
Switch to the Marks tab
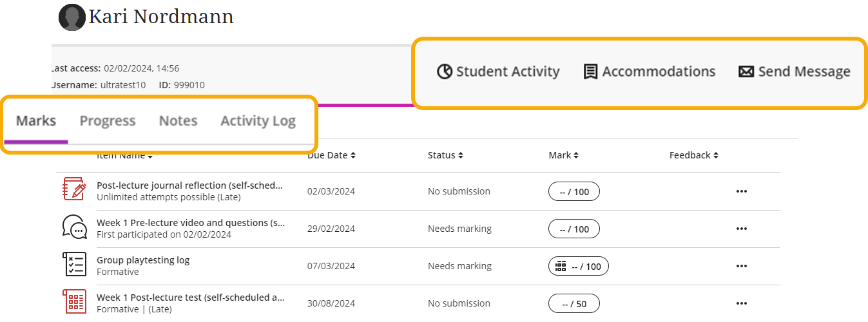click(x=36, y=121)
